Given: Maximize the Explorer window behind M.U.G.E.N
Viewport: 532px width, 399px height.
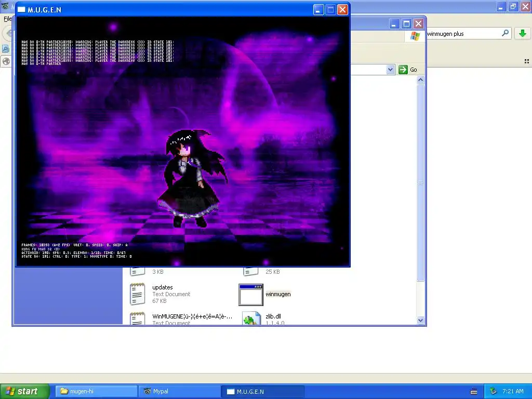Looking at the screenshot, I should click(x=406, y=24).
